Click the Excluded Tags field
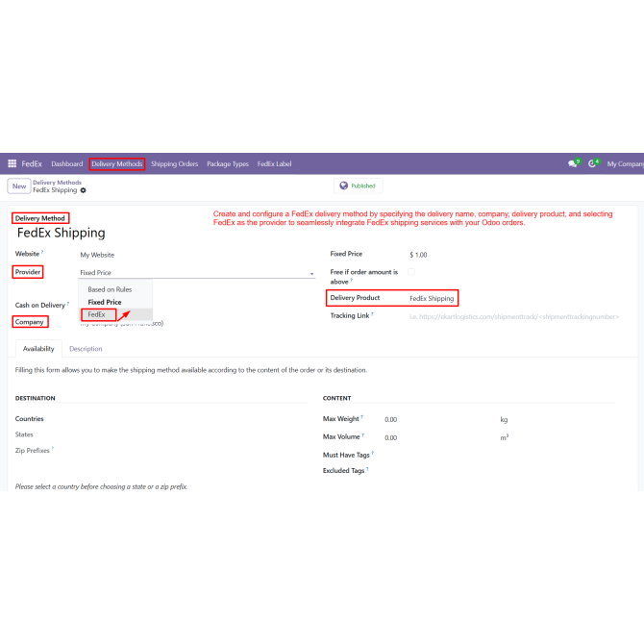 344,471
